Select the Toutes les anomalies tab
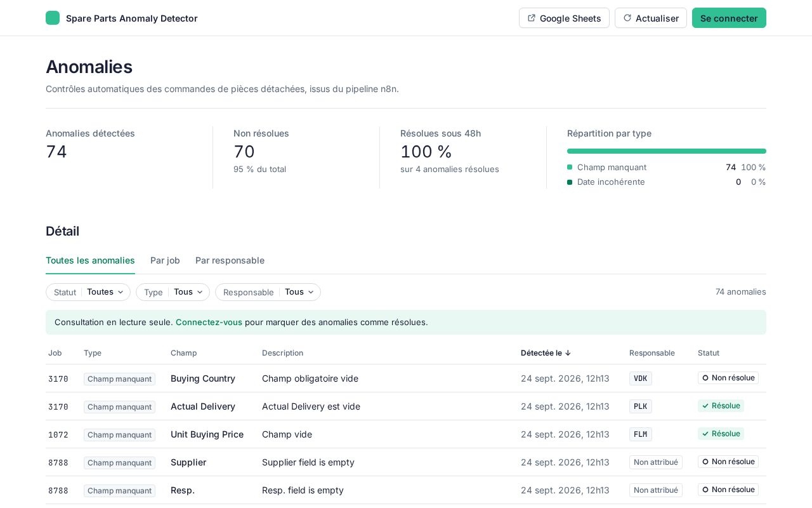The image size is (812, 508). click(x=90, y=260)
